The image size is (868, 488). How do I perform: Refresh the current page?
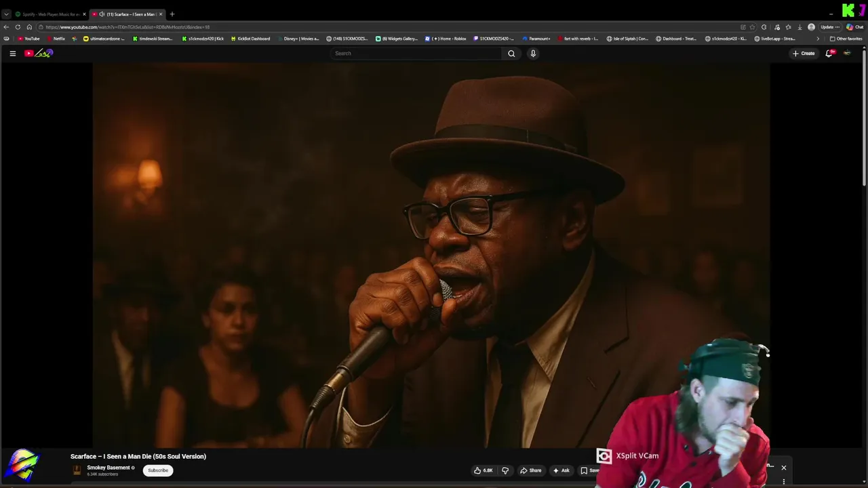(x=18, y=27)
